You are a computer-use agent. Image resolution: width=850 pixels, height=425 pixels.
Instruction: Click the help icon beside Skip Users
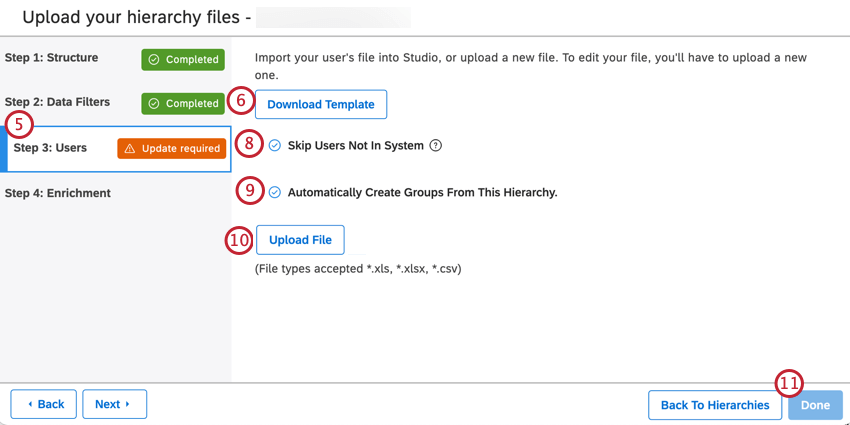(435, 145)
